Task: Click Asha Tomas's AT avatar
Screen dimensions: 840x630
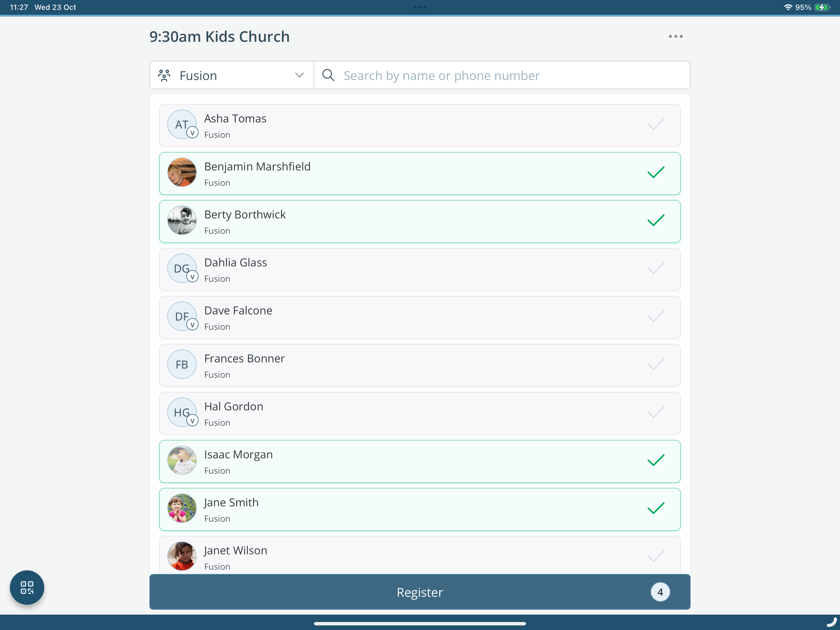Action: [182, 124]
